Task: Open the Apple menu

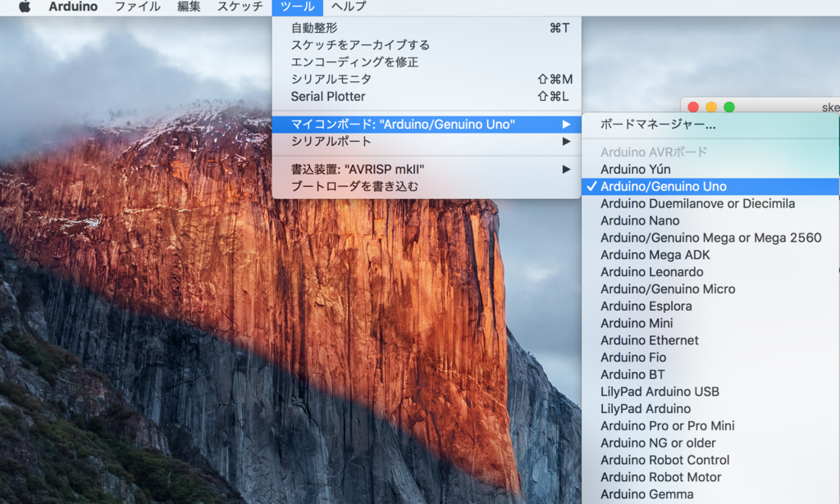Action: [25, 7]
